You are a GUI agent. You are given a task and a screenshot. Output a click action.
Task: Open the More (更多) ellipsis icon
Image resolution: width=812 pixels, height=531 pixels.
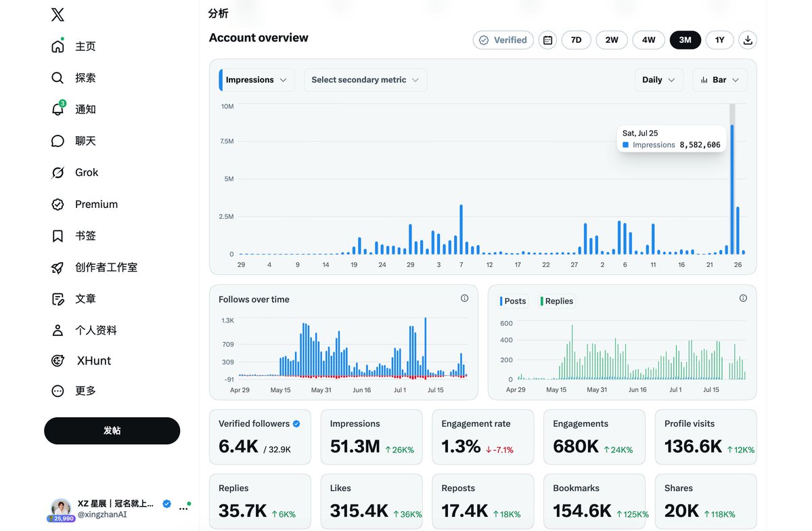[x=58, y=391]
